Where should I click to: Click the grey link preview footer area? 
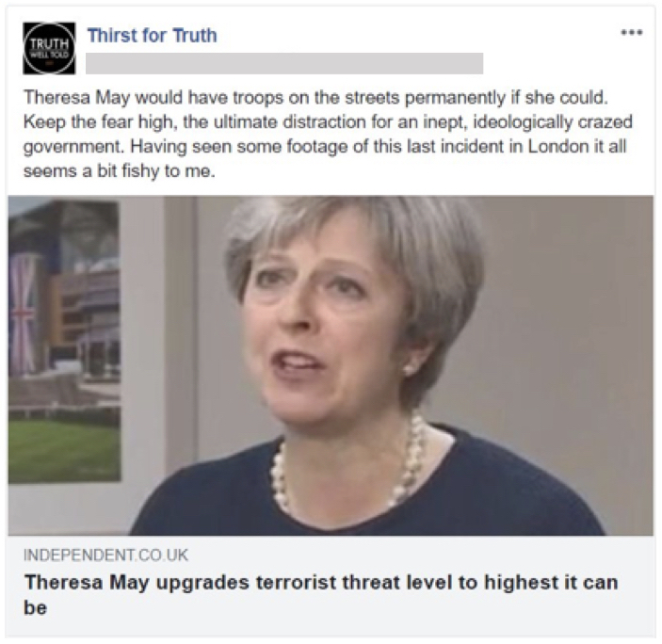coord(331,586)
